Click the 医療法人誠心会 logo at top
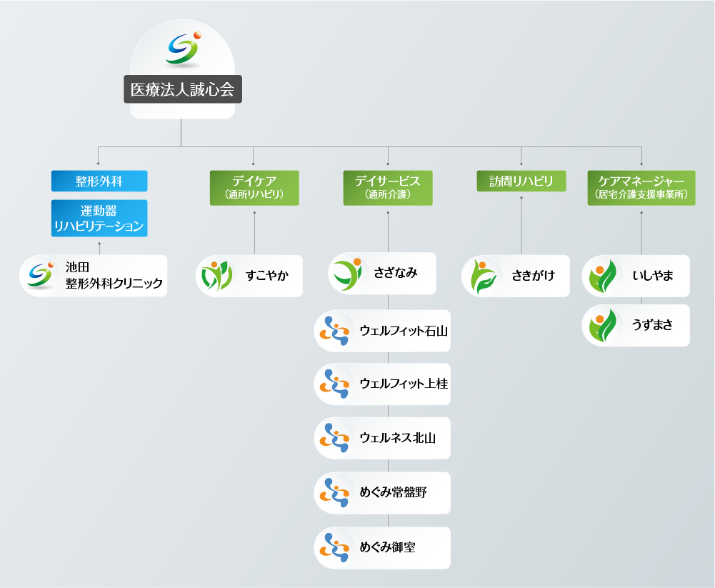 [184, 49]
